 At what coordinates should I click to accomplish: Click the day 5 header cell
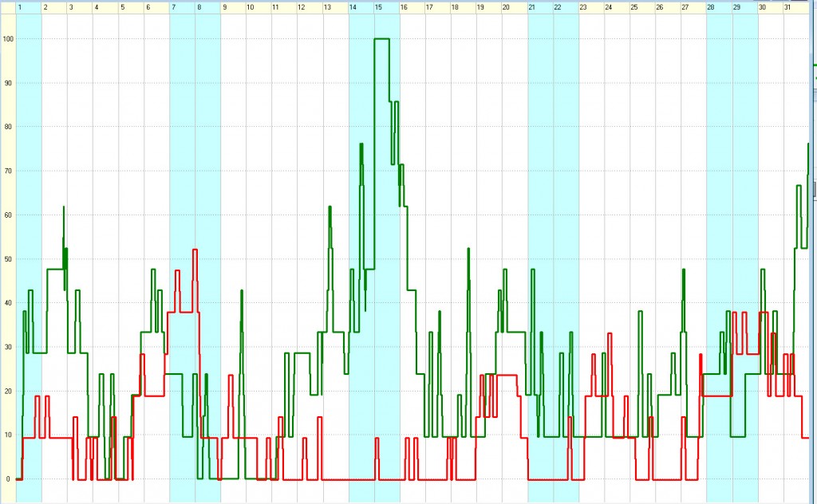(132, 7)
